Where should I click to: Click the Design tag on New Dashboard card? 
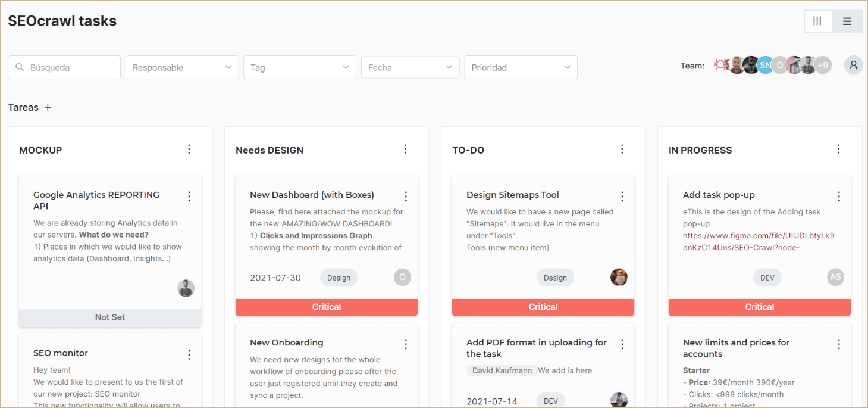tap(339, 278)
